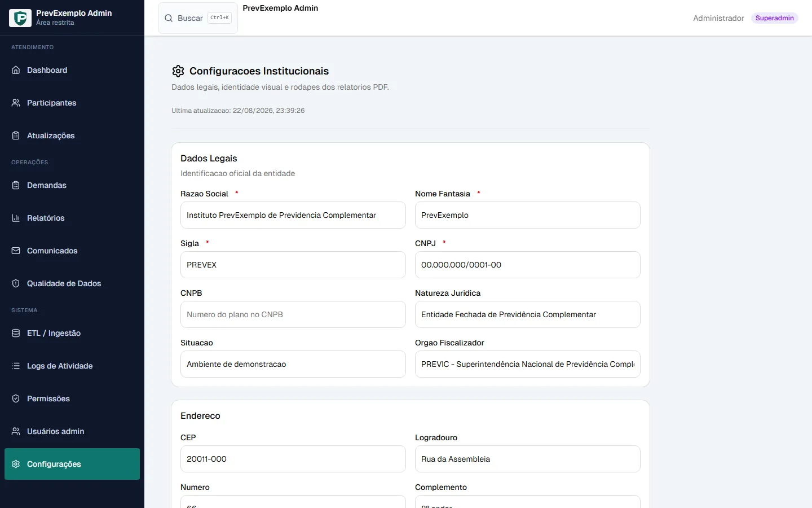Viewport: 812px width, 508px height.
Task: Click into the Logradouro field
Action: (528, 459)
